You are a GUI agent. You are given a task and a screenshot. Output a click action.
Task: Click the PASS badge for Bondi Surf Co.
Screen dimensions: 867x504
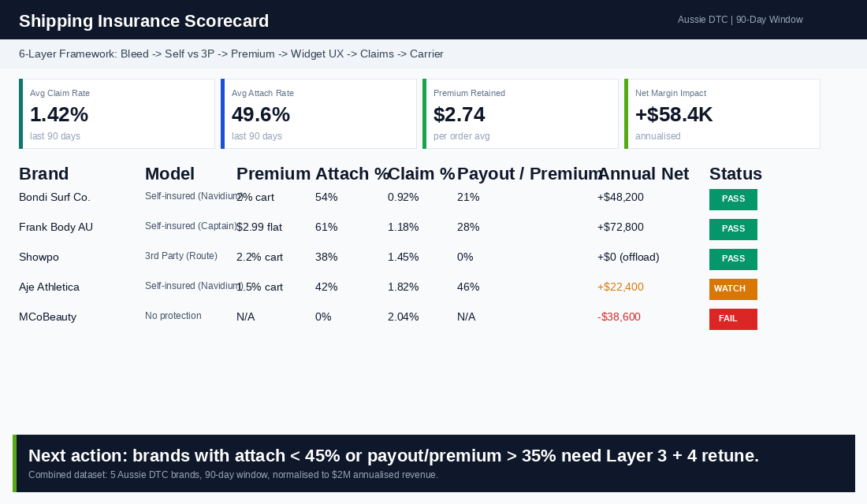click(x=733, y=199)
